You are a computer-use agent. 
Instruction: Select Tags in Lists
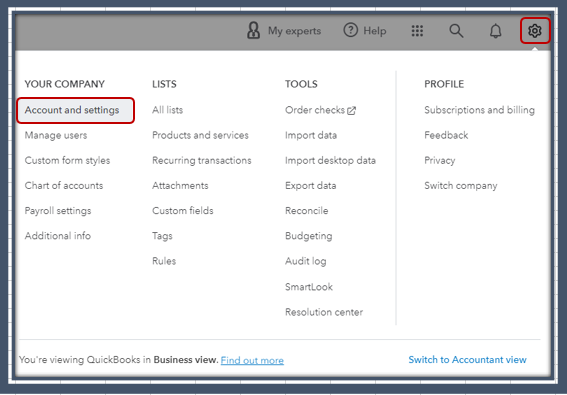coord(162,236)
